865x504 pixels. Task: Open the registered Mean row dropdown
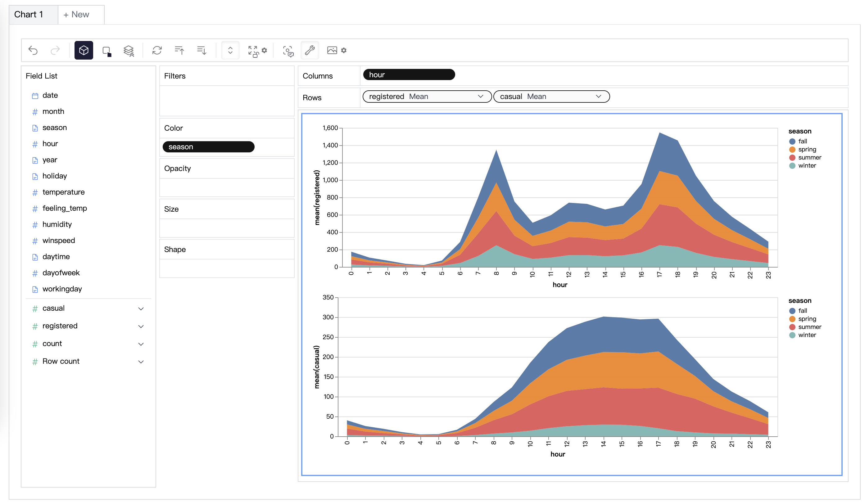[480, 97]
